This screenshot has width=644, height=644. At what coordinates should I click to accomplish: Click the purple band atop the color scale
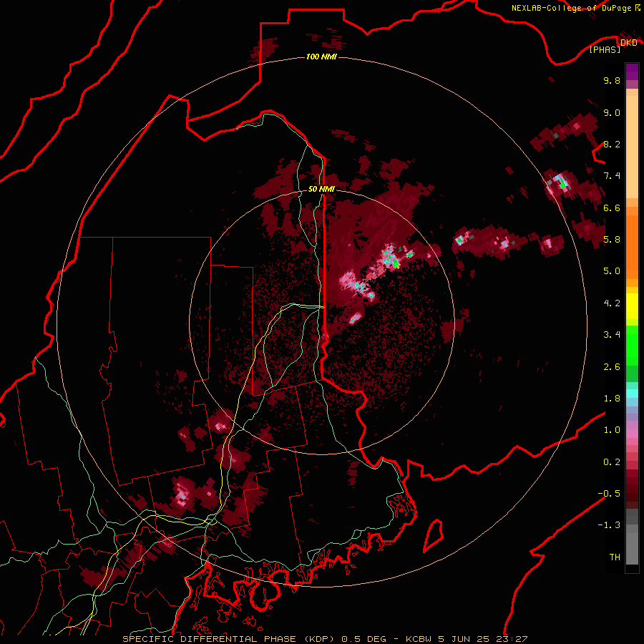(x=632, y=72)
